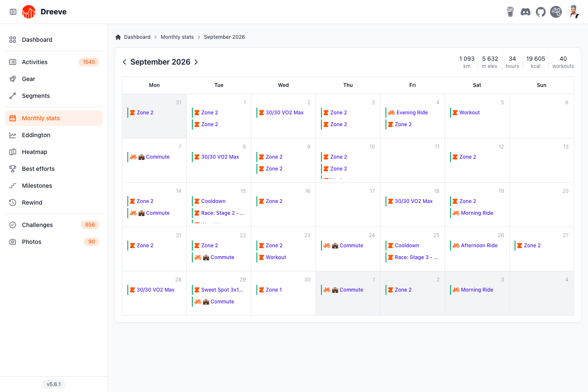Image resolution: width=588 pixels, height=392 pixels.
Task: Click the wind icon in the header
Action: [x=556, y=12]
